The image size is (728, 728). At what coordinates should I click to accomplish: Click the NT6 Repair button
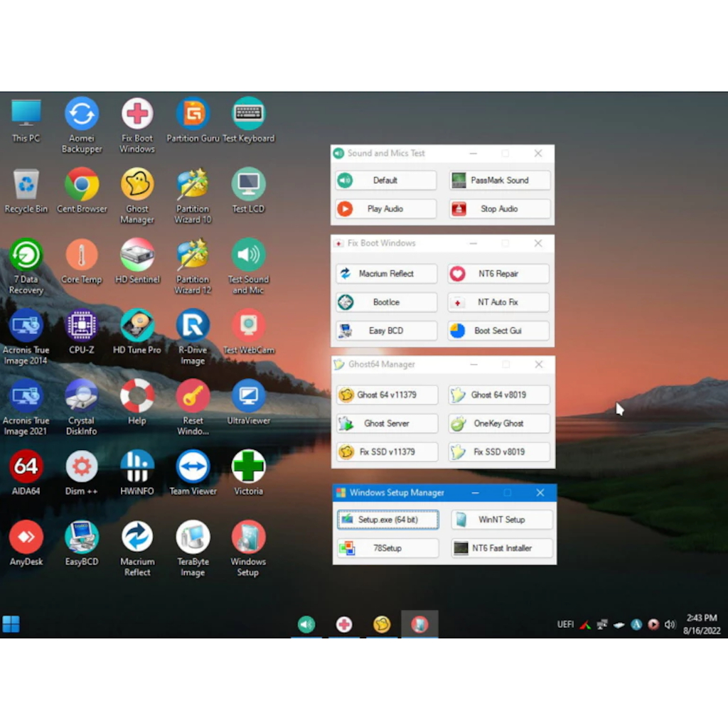coord(498,274)
